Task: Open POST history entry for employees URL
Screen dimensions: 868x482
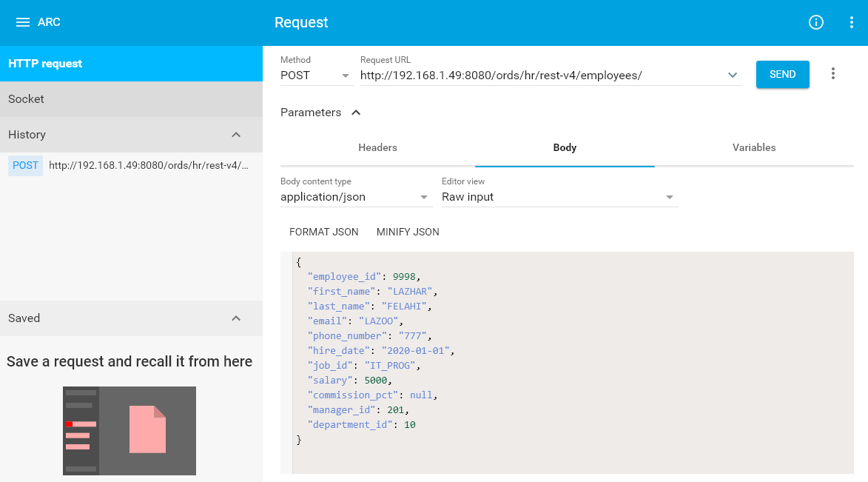Action: [131, 166]
